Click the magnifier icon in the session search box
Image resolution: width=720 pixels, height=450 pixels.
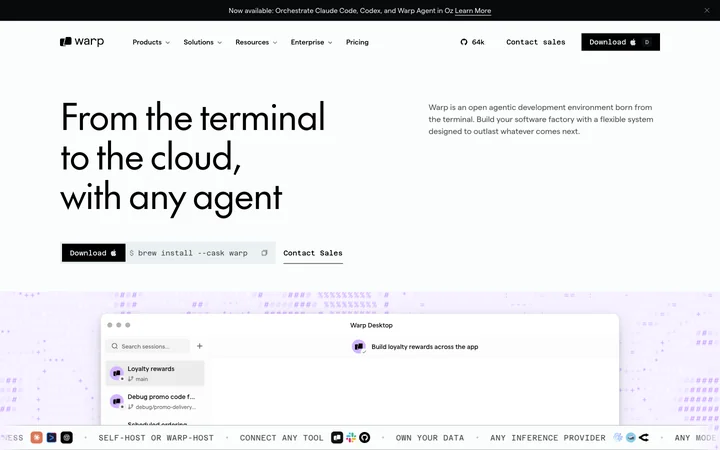point(115,346)
